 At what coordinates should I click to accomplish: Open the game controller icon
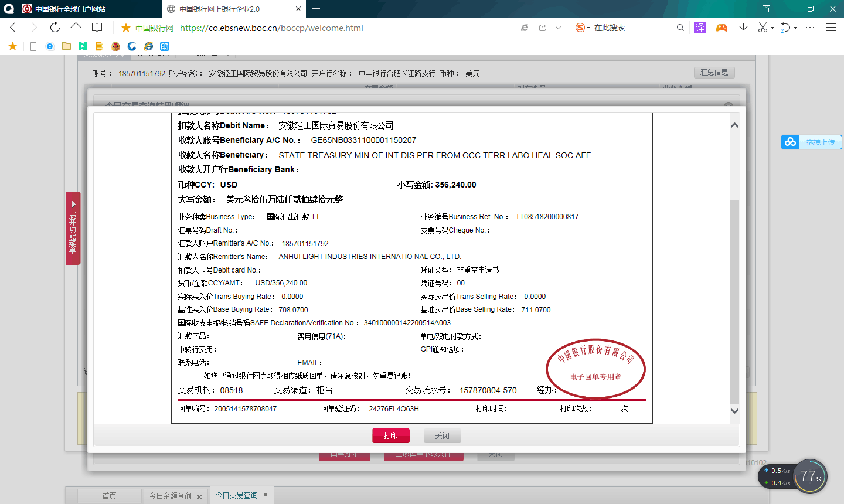pyautogui.click(x=722, y=28)
